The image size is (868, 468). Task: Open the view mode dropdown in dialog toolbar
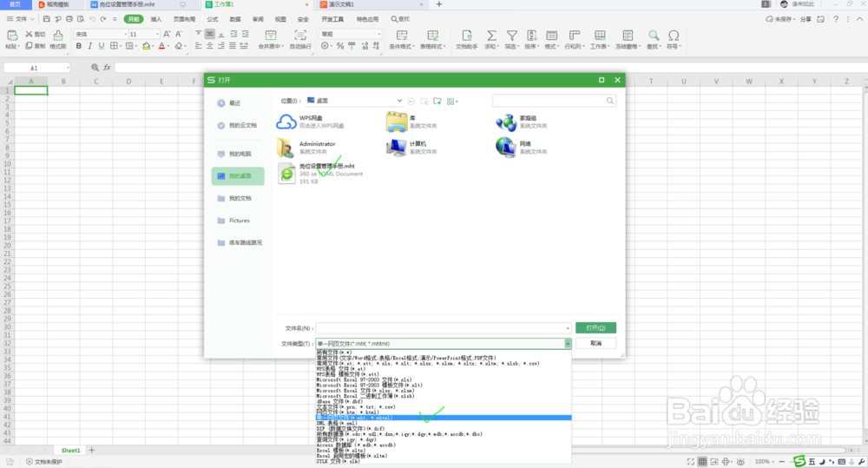(x=452, y=102)
